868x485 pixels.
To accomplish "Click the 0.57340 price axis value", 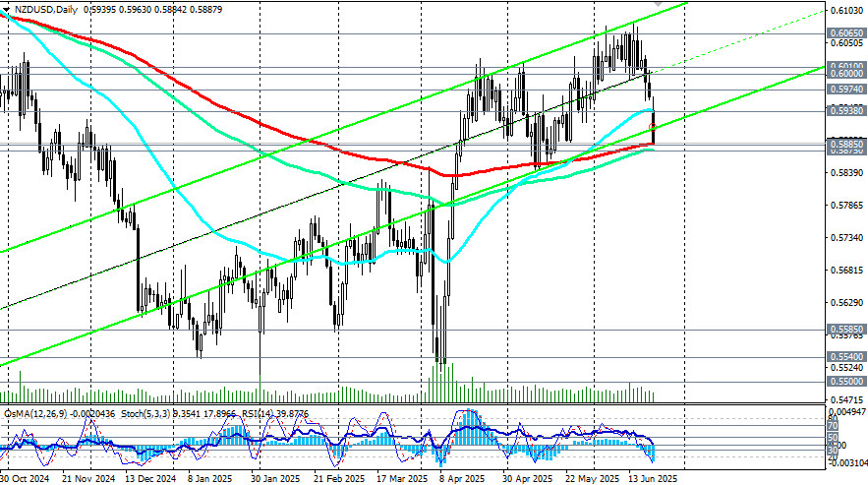I will pyautogui.click(x=846, y=238).
